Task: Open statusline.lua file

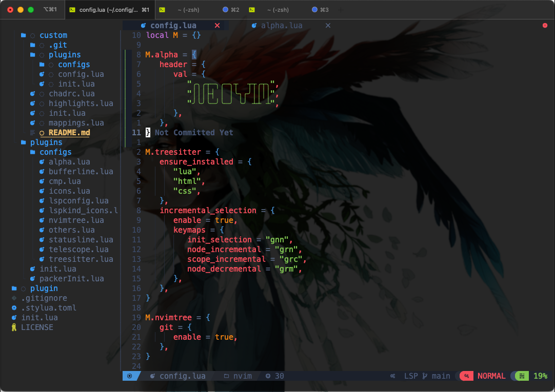Action: (x=81, y=240)
